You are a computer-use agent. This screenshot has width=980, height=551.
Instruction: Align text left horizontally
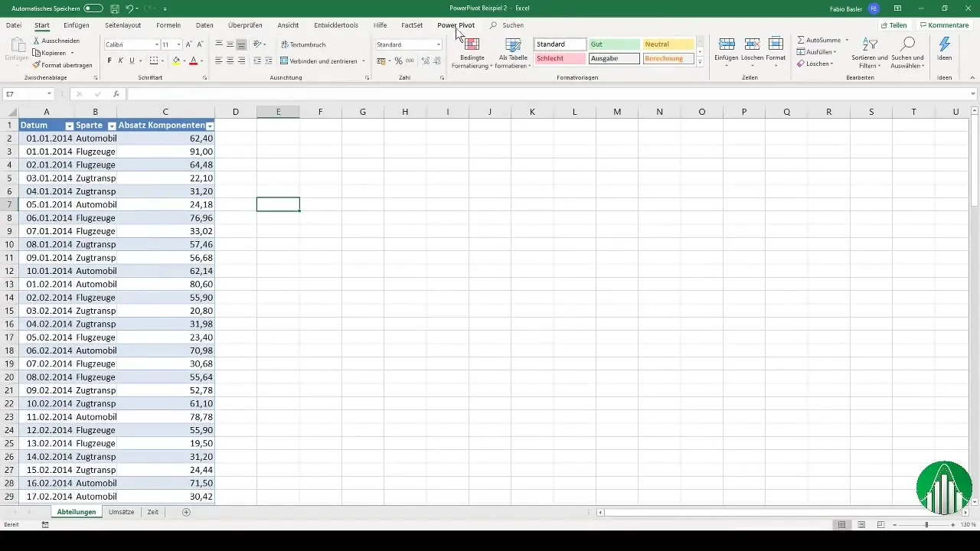[219, 60]
